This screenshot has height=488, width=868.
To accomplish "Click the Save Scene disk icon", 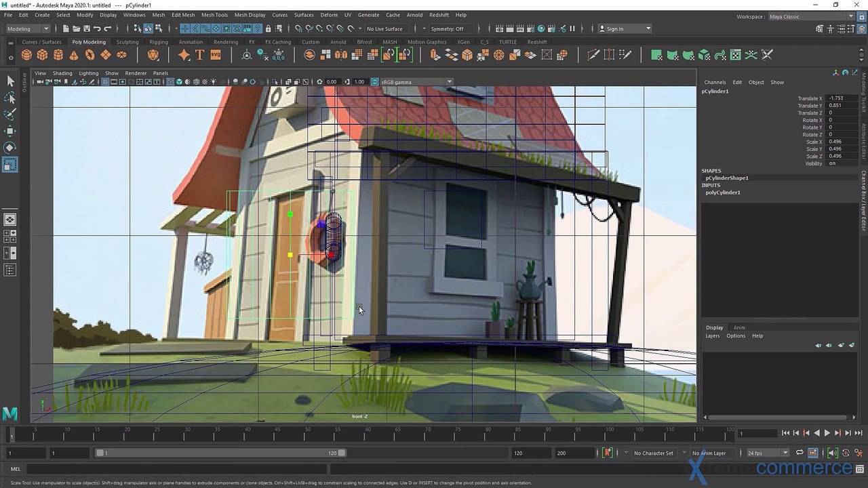I will point(86,28).
